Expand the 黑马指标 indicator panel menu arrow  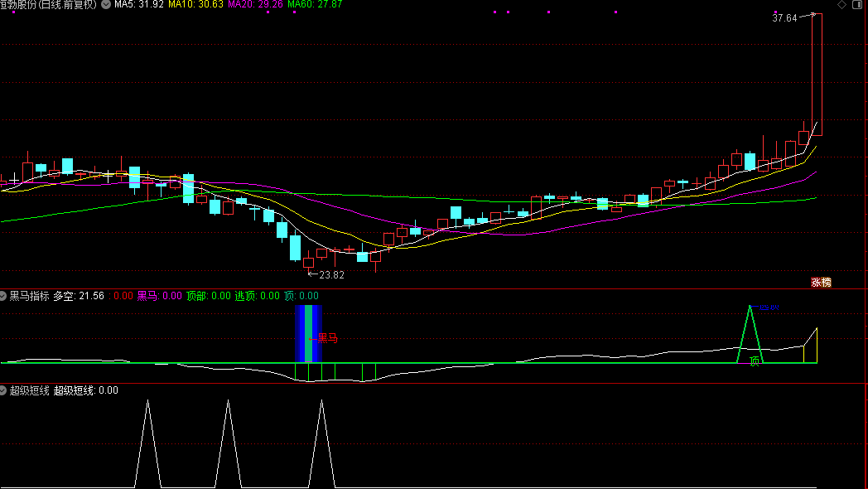pos(2,296)
